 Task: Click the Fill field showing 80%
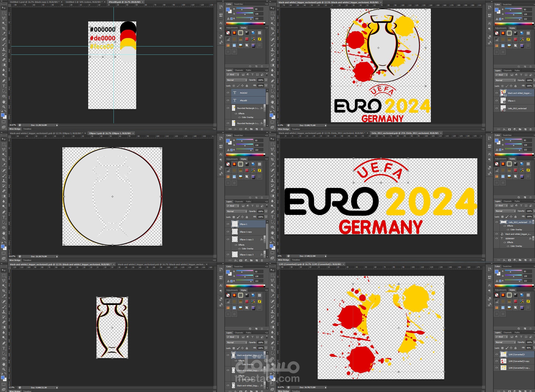pos(529,348)
